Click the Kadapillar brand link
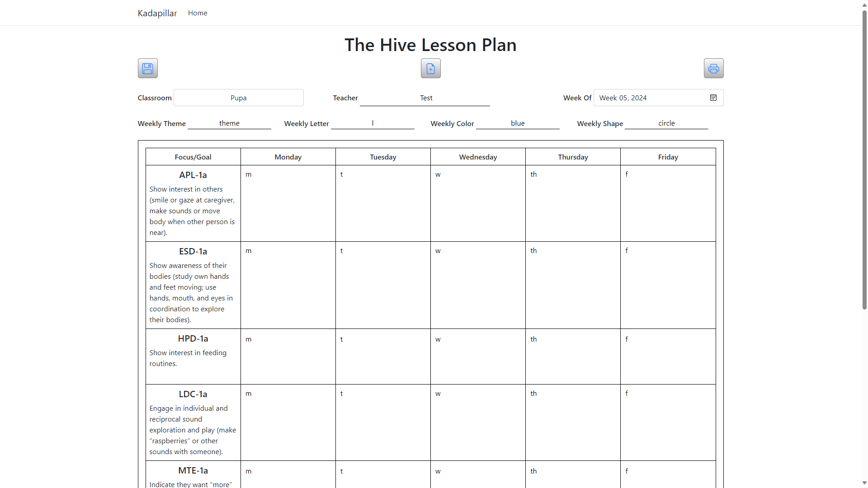The image size is (868, 488). tap(157, 13)
